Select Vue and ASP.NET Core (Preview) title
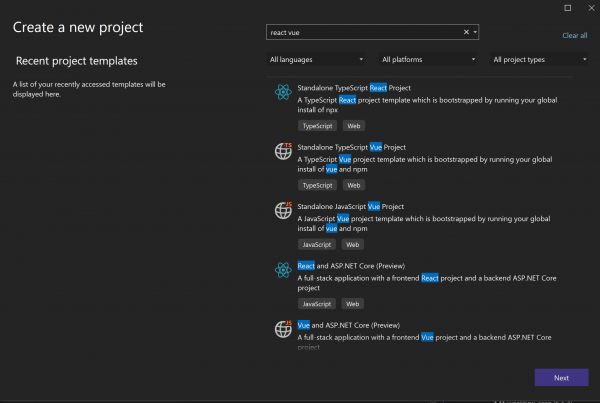600x403 pixels. tap(349, 325)
